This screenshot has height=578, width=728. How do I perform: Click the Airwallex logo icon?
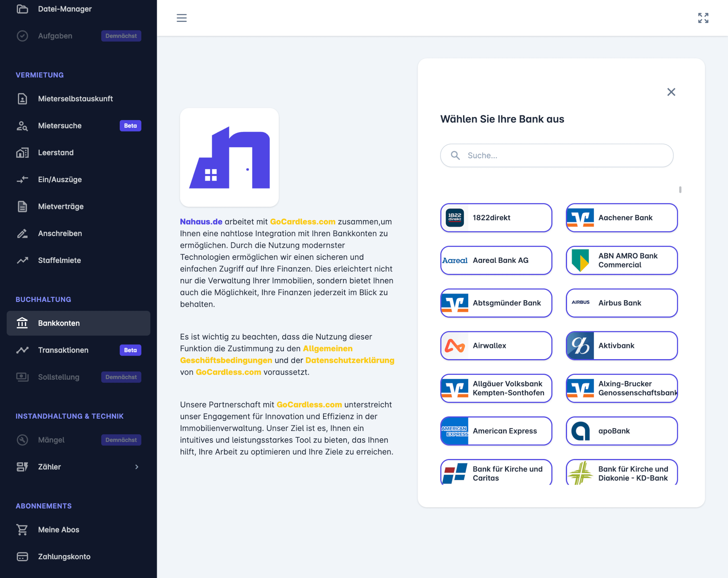coord(454,345)
